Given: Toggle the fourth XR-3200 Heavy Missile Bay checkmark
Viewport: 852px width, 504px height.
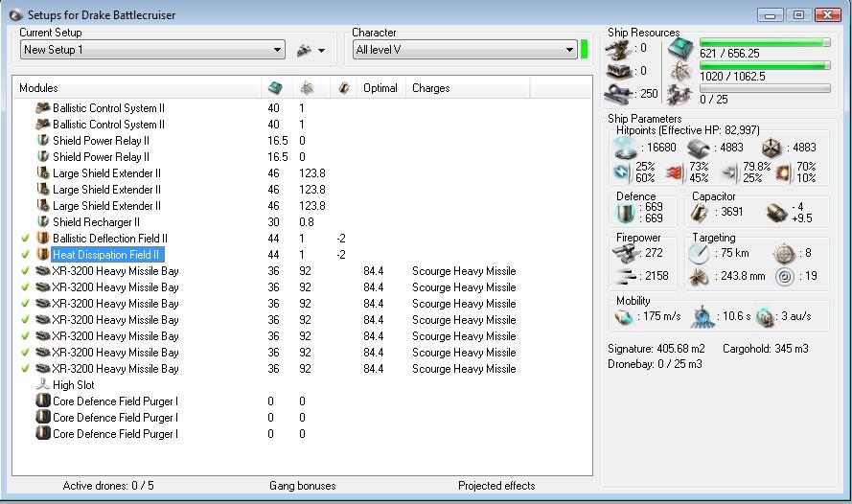Looking at the screenshot, I should pos(25,320).
